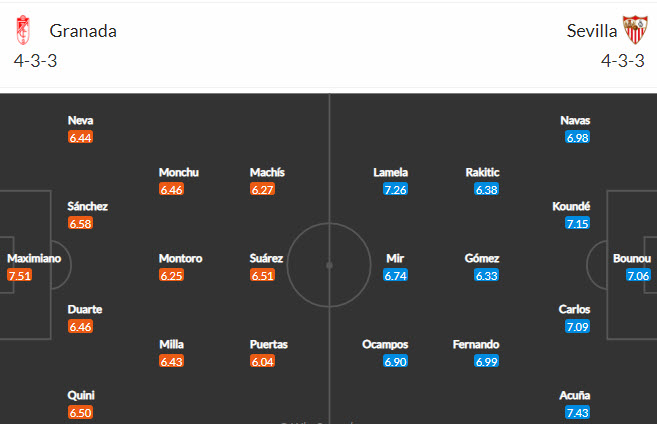Select goalkeeper Maximiano's rating badge 7.51
The width and height of the screenshot is (657, 424).
coord(20,275)
